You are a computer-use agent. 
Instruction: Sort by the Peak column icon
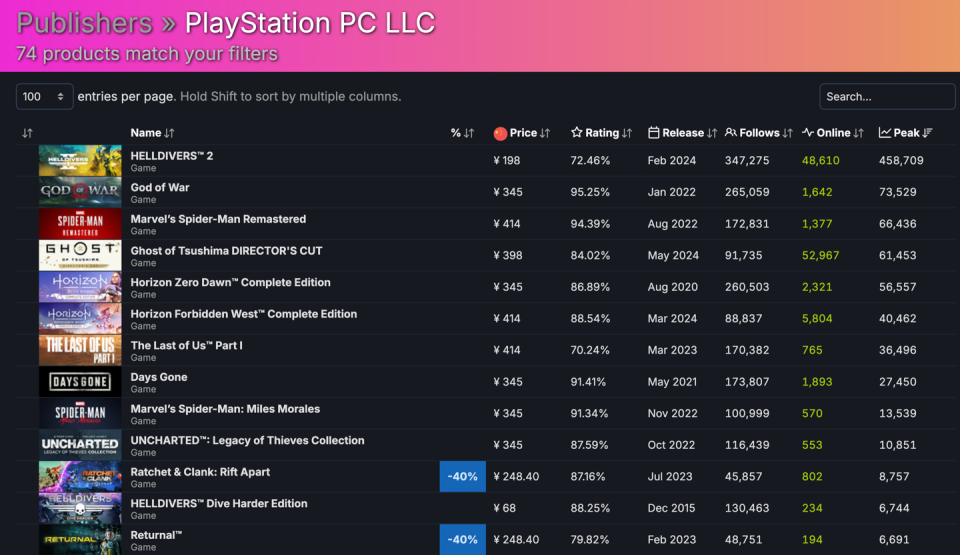coord(885,133)
